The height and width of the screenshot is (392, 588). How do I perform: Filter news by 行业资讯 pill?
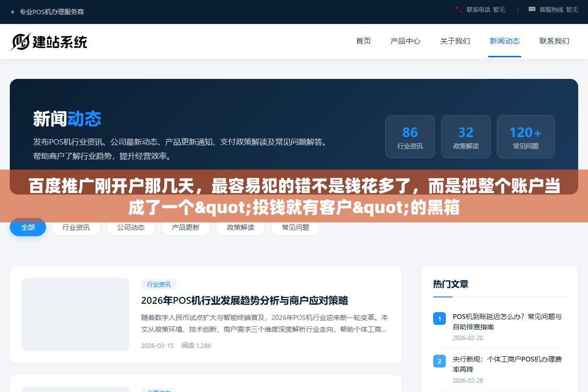[x=76, y=227]
